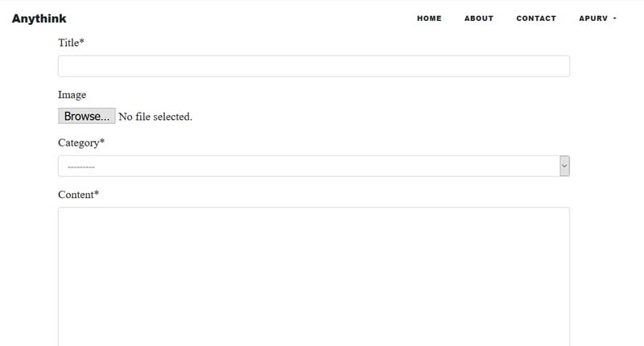
Task: Go to the HOME page
Action: click(429, 19)
